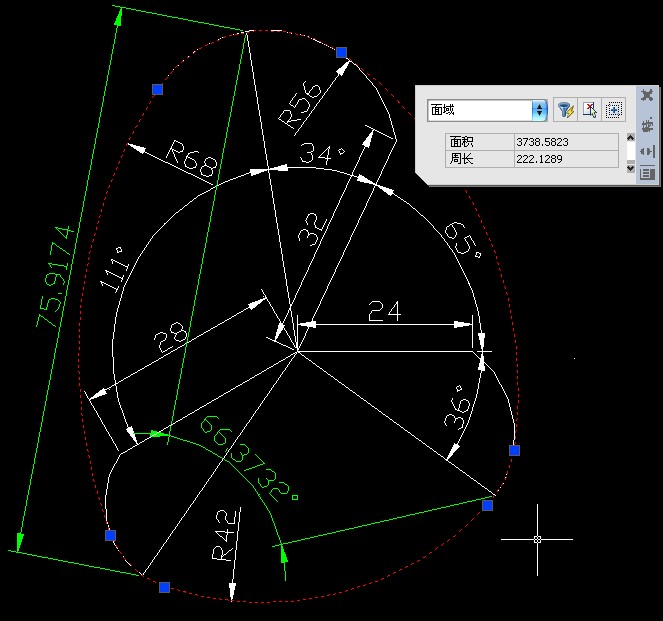
Task: Click the 34° angle dimension text
Action: tap(322, 153)
